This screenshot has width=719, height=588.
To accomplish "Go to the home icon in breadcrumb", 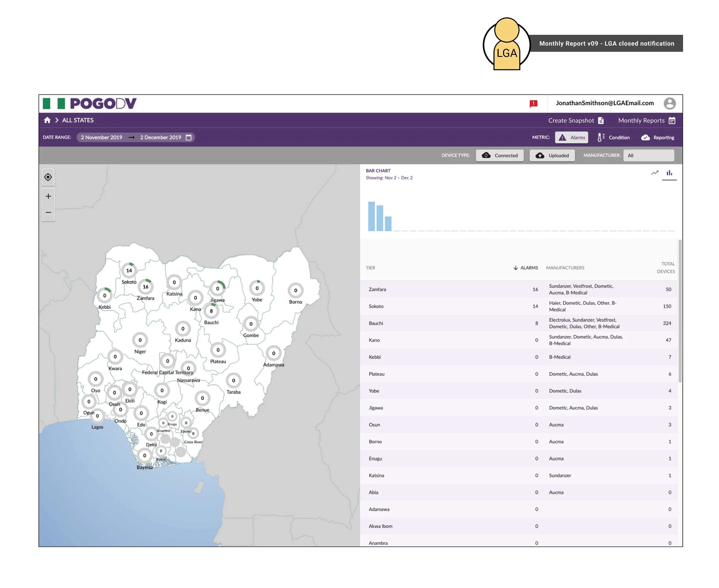I will click(x=47, y=120).
